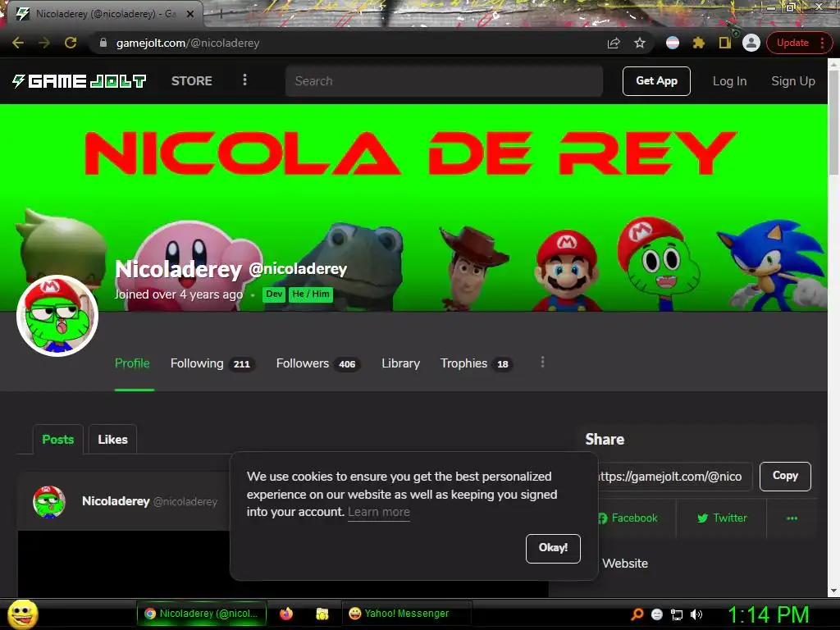
Task: Click the Game Jolt logo
Action: tap(80, 81)
